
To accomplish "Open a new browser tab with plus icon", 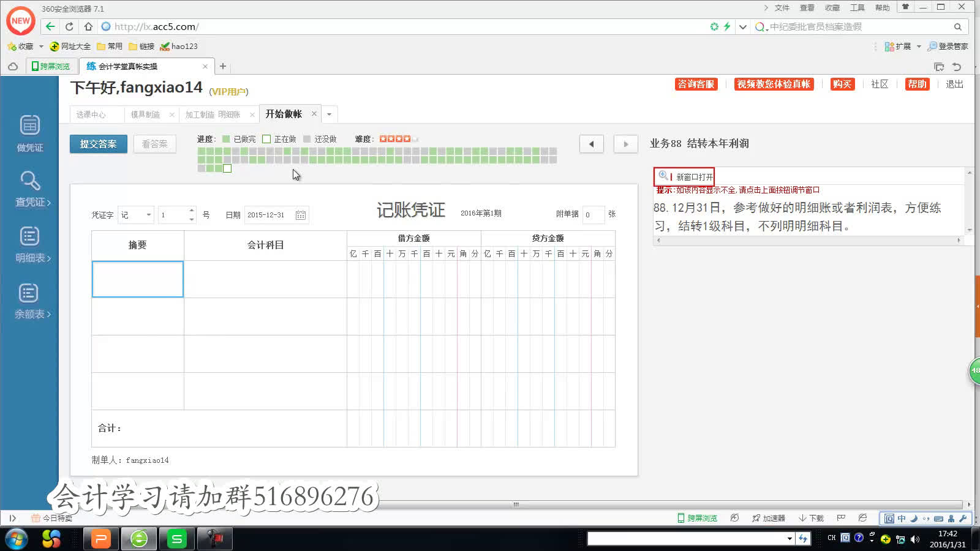I will click(x=223, y=66).
